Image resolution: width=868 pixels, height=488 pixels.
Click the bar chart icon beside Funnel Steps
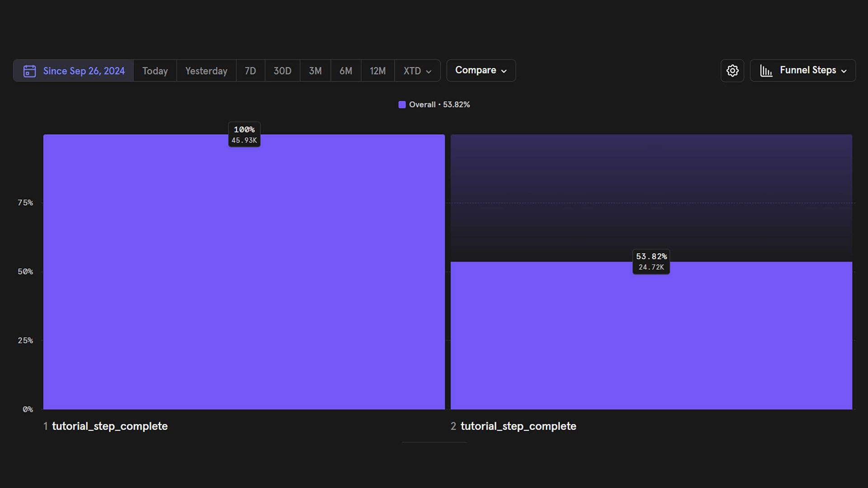(766, 71)
